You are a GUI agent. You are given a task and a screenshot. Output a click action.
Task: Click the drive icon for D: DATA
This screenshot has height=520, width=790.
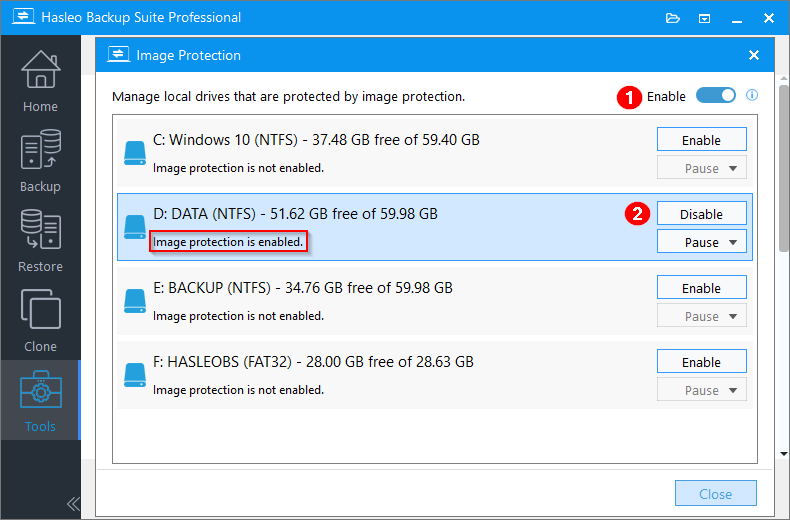click(x=135, y=227)
